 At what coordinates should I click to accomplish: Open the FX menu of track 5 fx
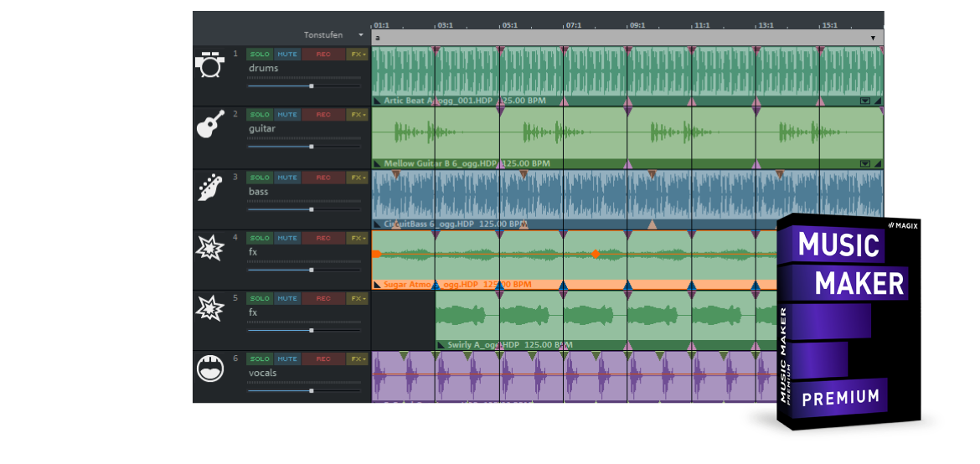[x=358, y=299]
